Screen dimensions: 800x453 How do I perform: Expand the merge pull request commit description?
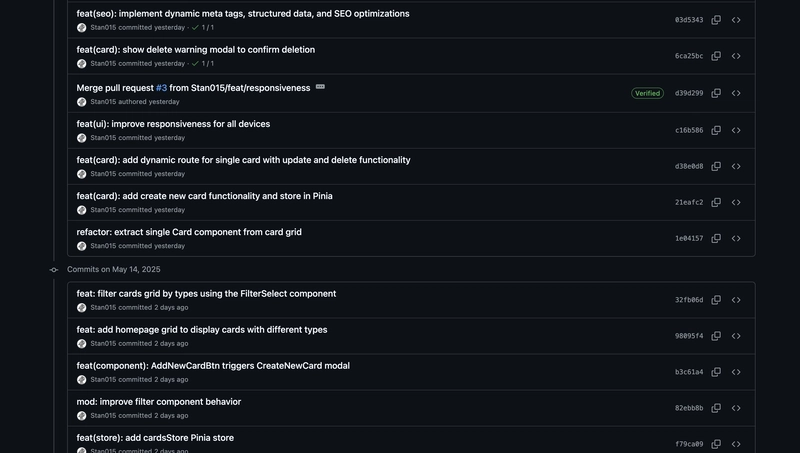pos(320,87)
